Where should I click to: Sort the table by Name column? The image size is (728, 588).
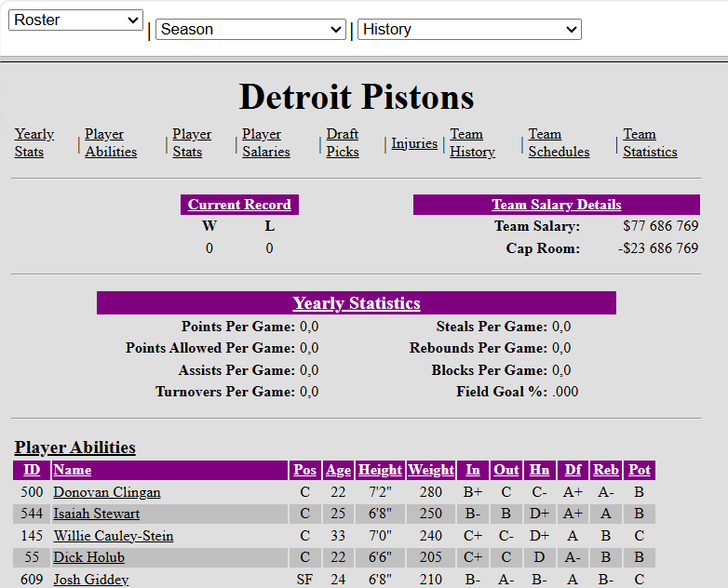(x=72, y=470)
